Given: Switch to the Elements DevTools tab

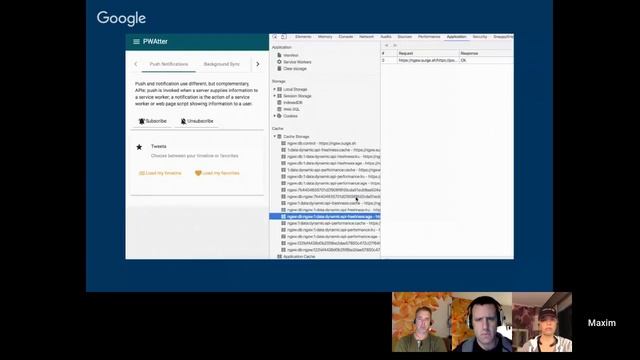Looking at the screenshot, I should 303,37.
